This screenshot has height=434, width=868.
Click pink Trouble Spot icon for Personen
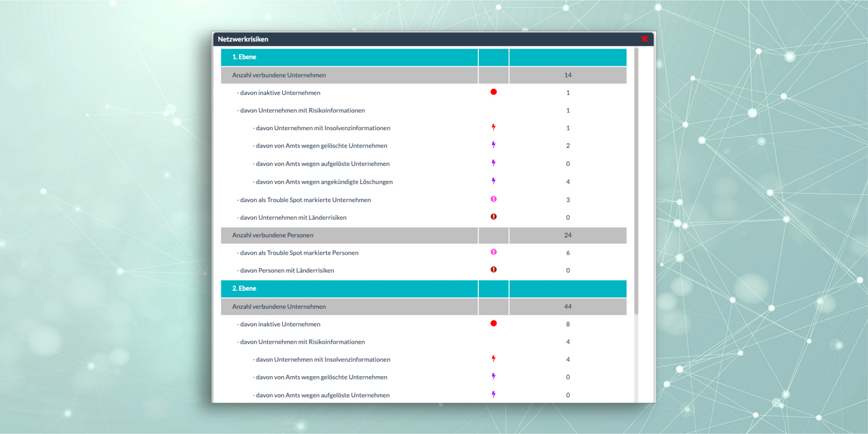(493, 252)
